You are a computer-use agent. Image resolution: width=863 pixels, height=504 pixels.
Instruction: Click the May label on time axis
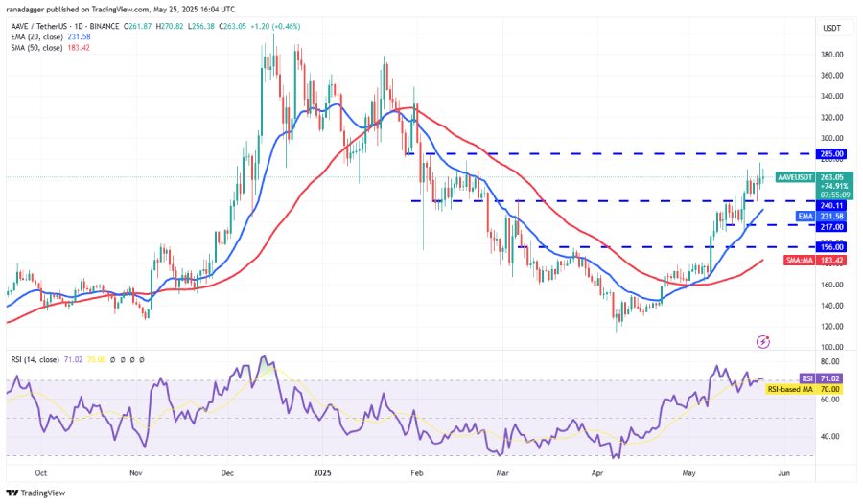(688, 473)
